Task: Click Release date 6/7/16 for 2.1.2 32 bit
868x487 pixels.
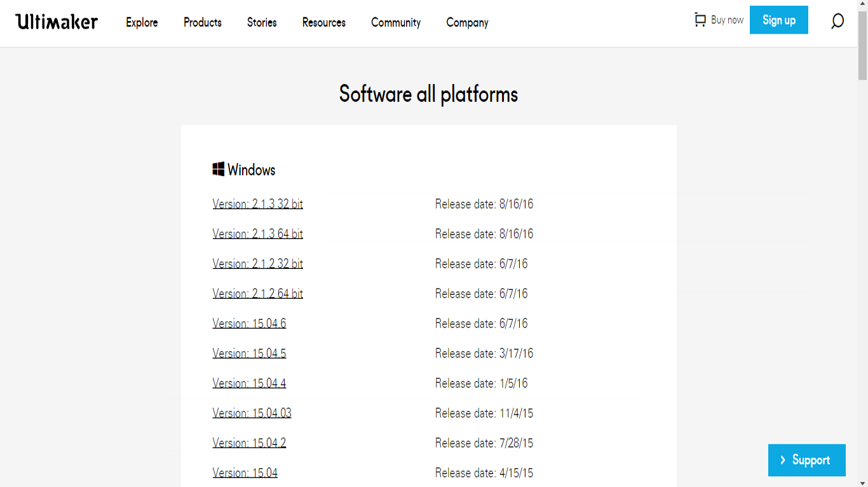Action: click(x=481, y=264)
